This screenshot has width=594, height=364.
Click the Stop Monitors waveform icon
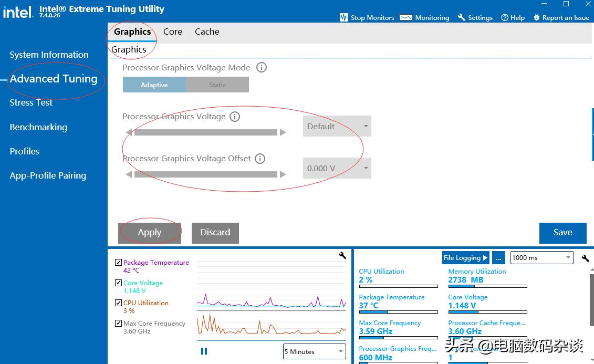pos(343,17)
